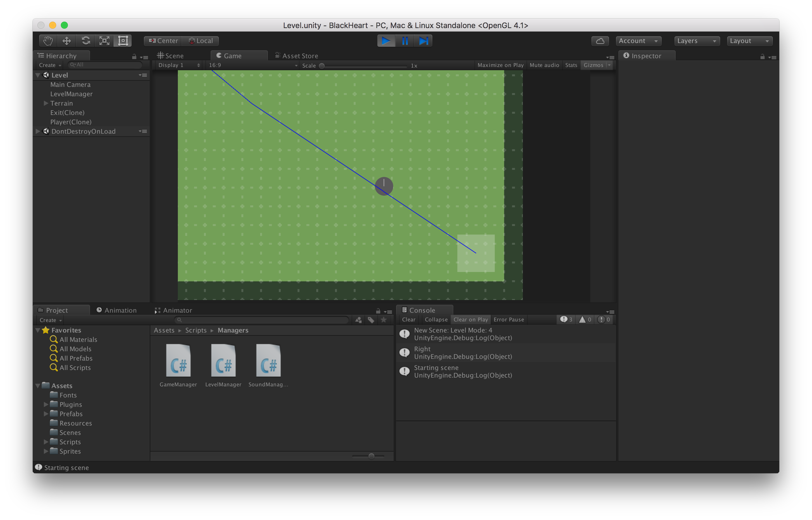Click the Console Clear button
Viewport: 812px width, 520px height.
point(409,319)
